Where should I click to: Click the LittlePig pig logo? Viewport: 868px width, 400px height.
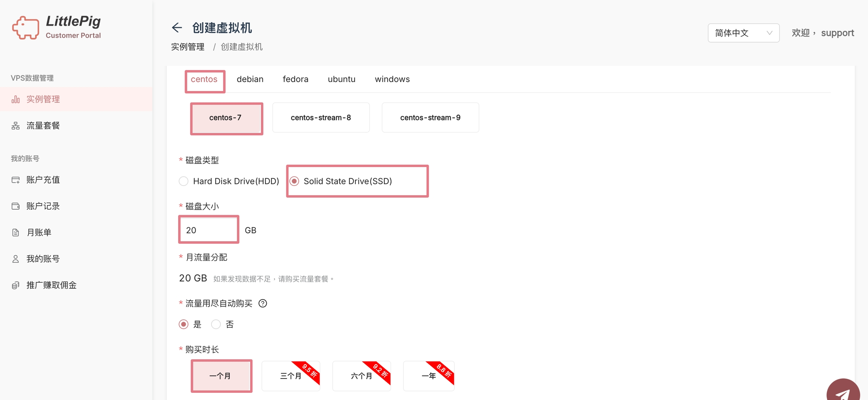25,27
